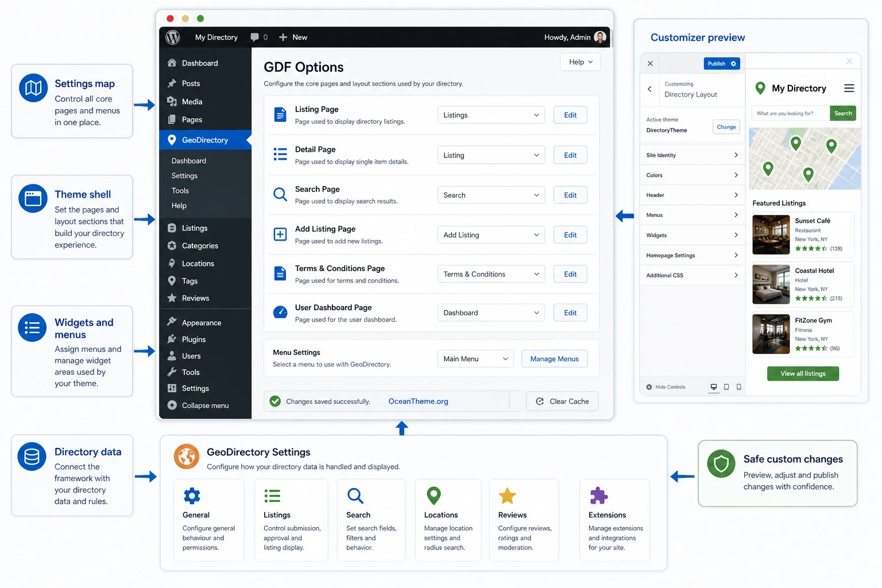Click the map in directory preview
This screenshot has width=882, height=588.
(x=805, y=158)
